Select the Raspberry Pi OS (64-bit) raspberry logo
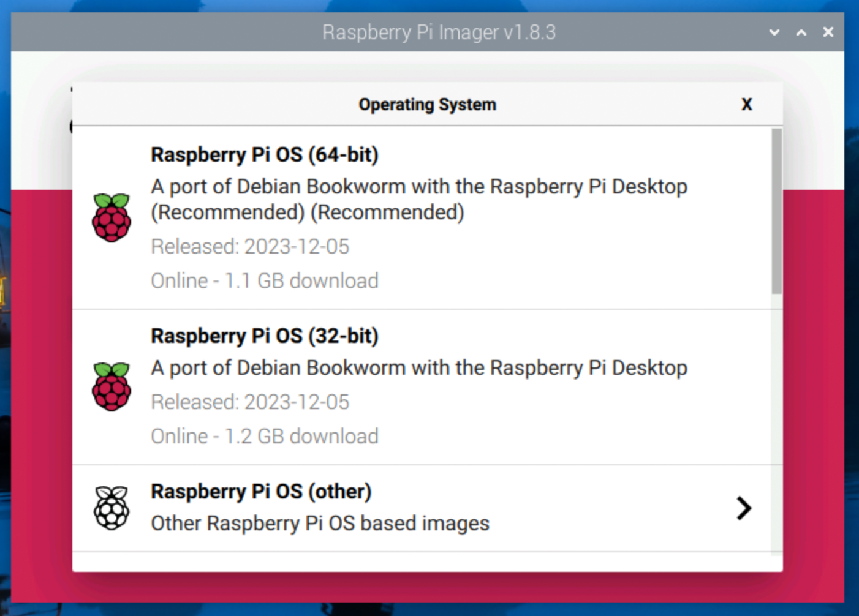This screenshot has width=859, height=616. (x=112, y=217)
